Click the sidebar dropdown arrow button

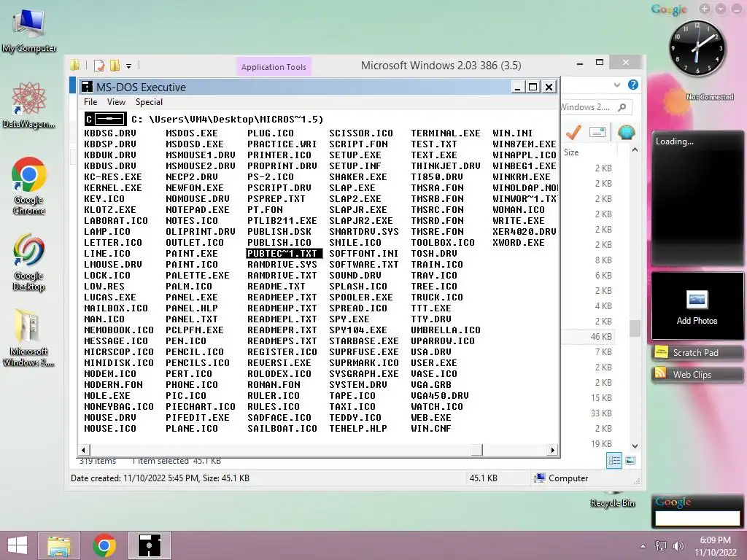pos(721,9)
